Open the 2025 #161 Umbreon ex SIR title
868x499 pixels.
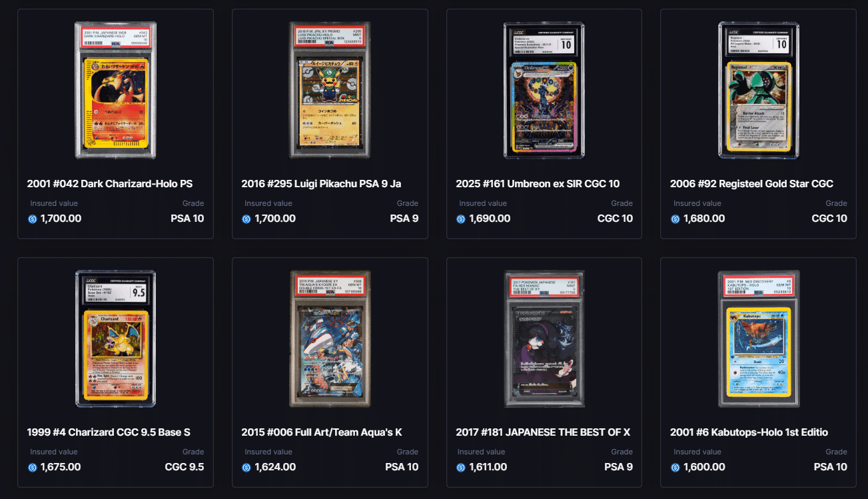[538, 184]
